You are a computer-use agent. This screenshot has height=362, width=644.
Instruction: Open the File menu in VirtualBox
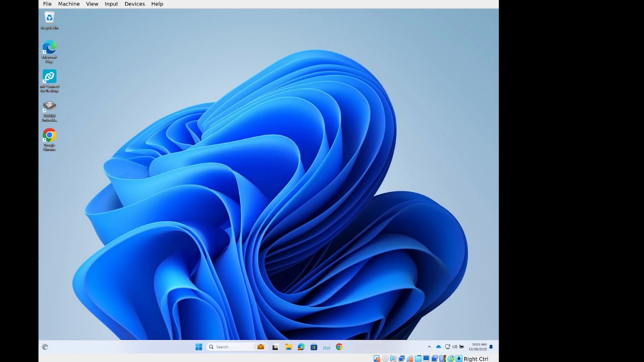[x=47, y=4]
